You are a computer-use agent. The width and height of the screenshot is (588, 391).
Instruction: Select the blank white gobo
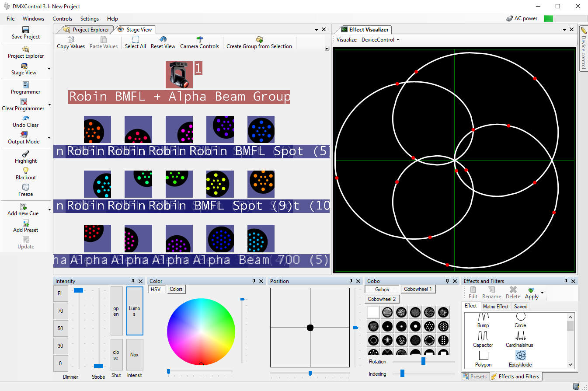pyautogui.click(x=373, y=312)
